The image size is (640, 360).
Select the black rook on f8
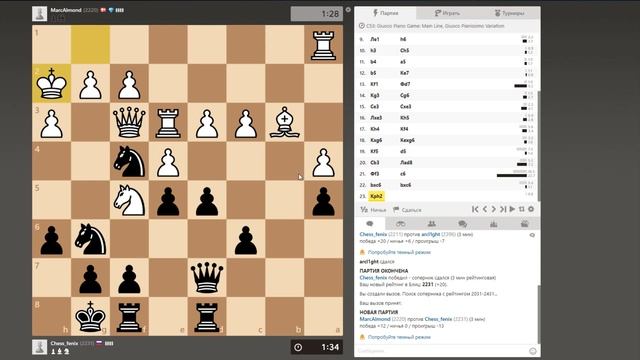point(129,316)
